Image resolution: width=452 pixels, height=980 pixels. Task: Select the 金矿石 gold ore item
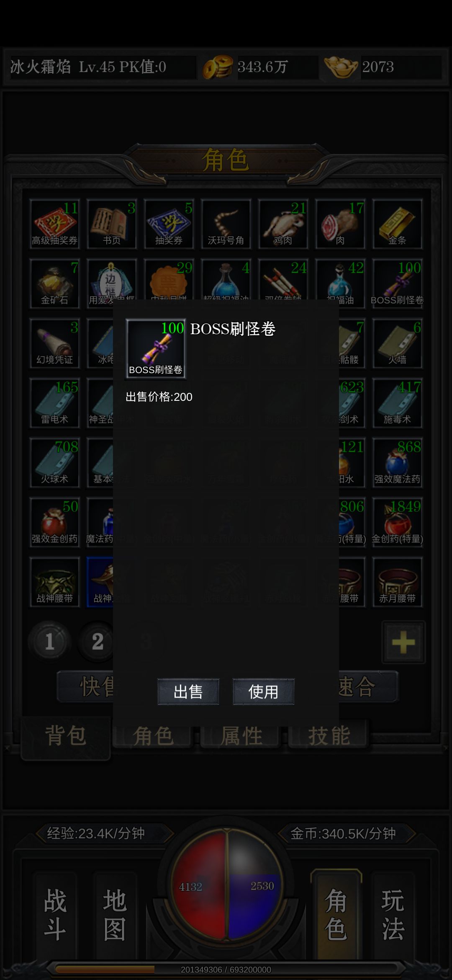(54, 284)
